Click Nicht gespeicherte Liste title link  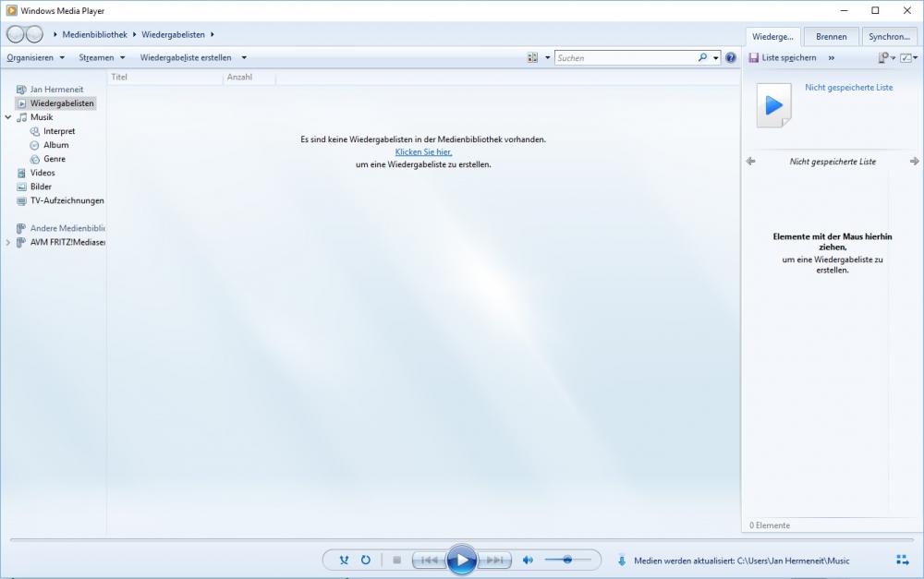click(848, 87)
